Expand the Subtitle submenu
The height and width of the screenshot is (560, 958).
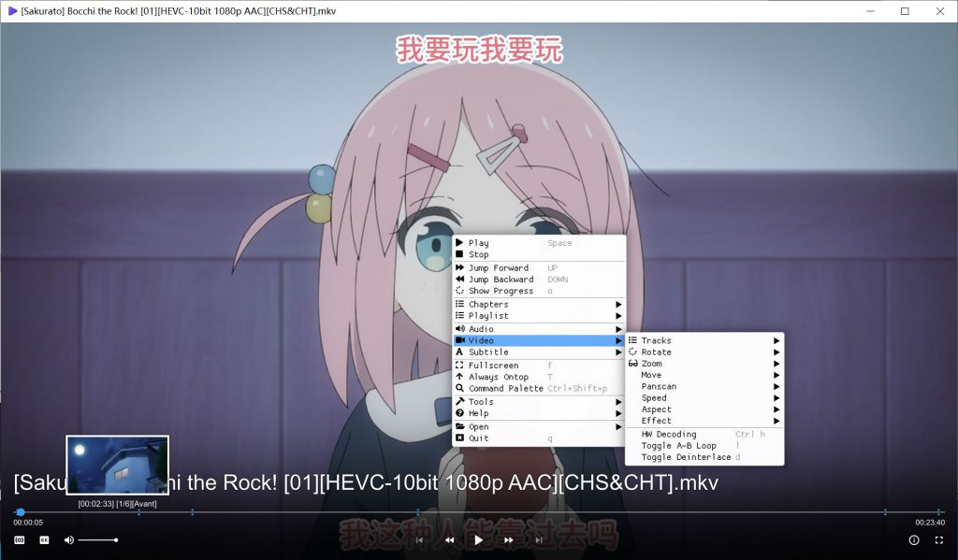click(x=539, y=352)
